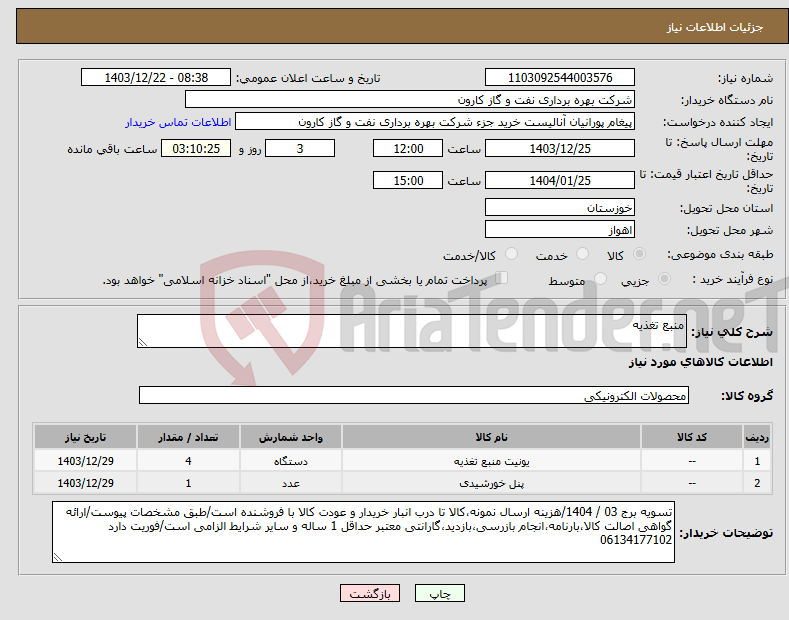Click the general description box منبع تغذیه

click(x=412, y=331)
